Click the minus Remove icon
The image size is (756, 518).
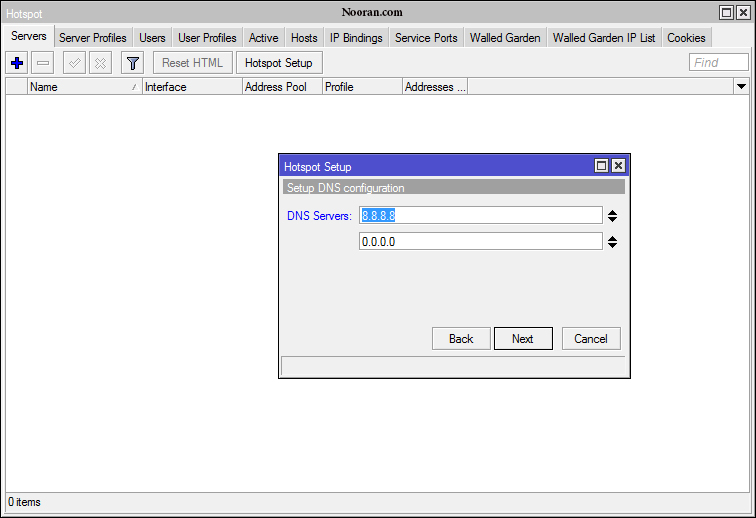43,63
